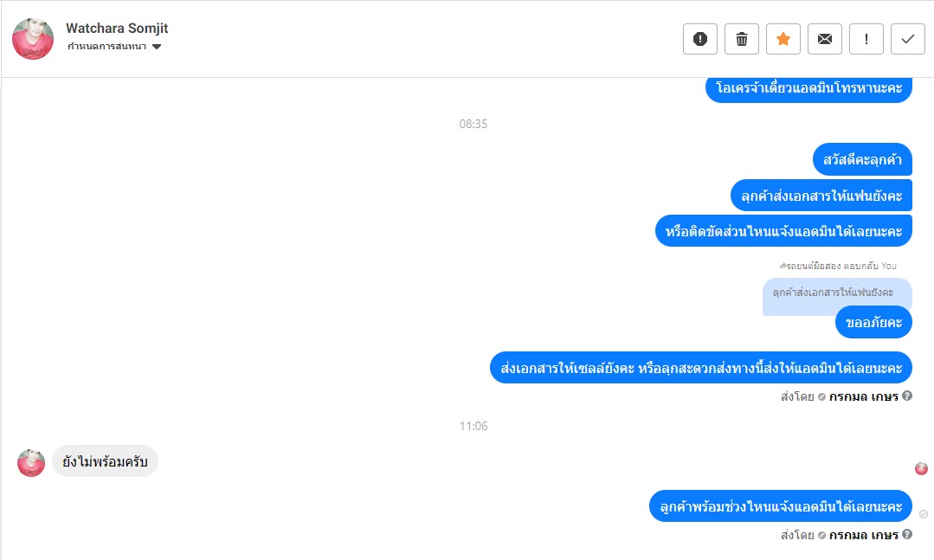Click the question mark after last กรกมล เกษร
934x560 pixels.
(x=907, y=534)
